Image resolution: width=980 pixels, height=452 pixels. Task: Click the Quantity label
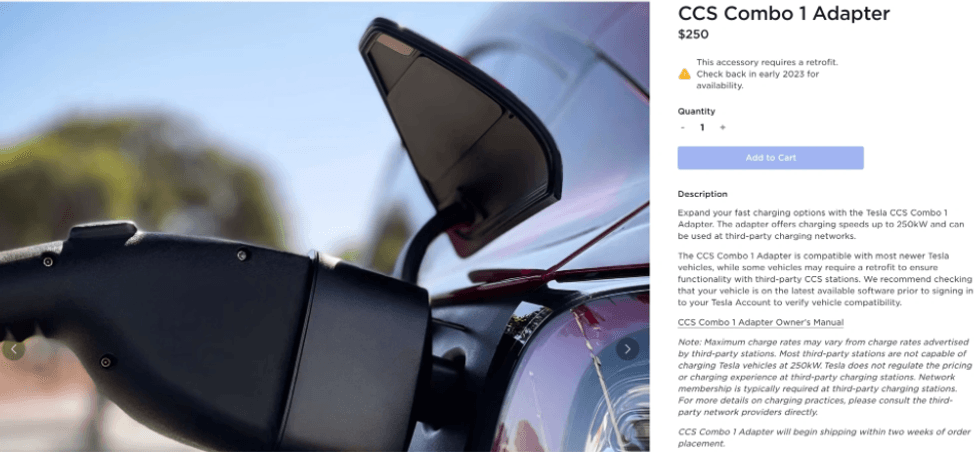696,111
